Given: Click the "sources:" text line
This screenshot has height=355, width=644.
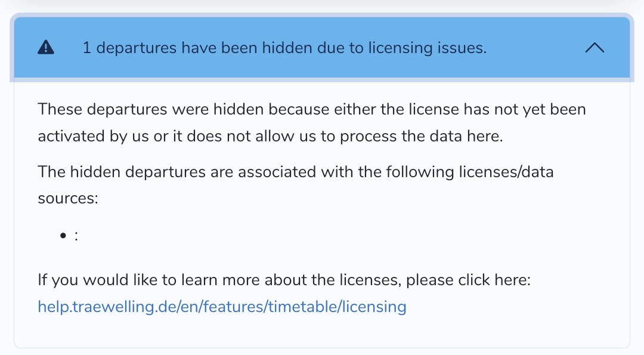Looking at the screenshot, I should 67,199.
